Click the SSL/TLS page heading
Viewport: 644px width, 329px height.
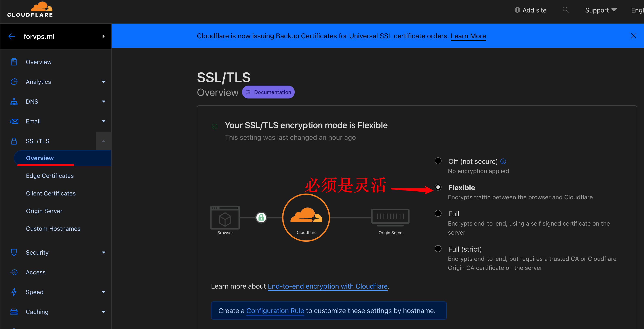click(224, 77)
